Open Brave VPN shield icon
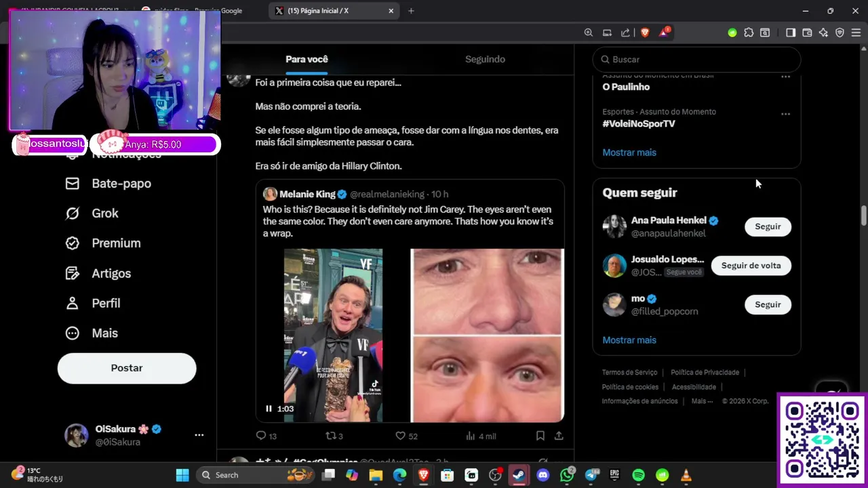The image size is (868, 488). pos(840,33)
